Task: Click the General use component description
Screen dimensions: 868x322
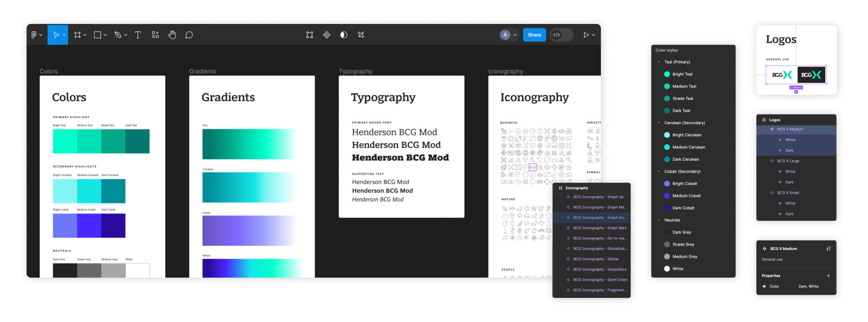Action: 772,260
